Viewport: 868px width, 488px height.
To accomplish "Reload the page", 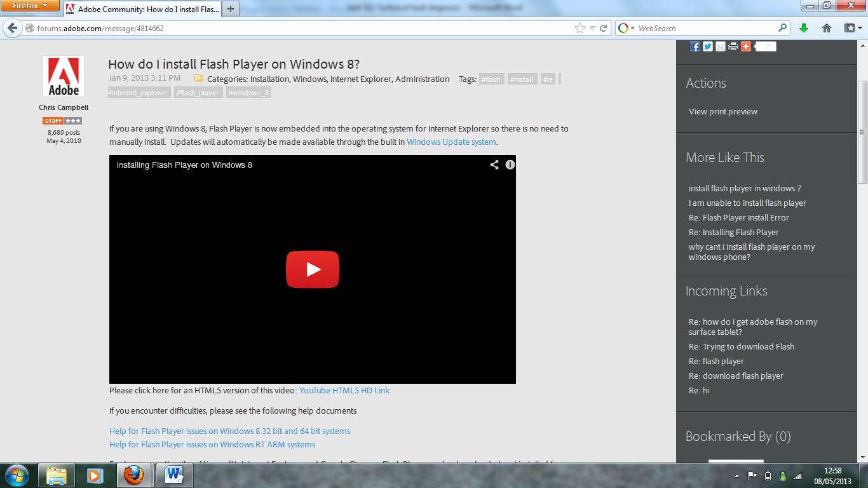I will point(604,28).
